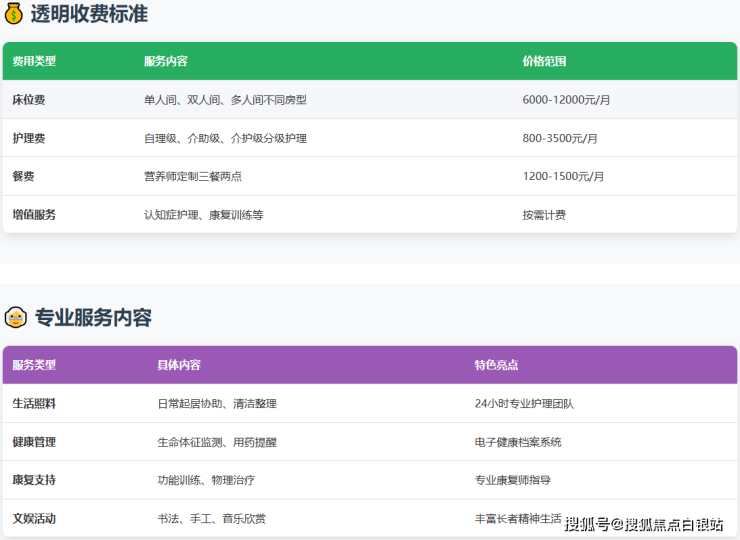Click the 康复支持 row label
This screenshot has height=540, width=740.
pos(34,480)
